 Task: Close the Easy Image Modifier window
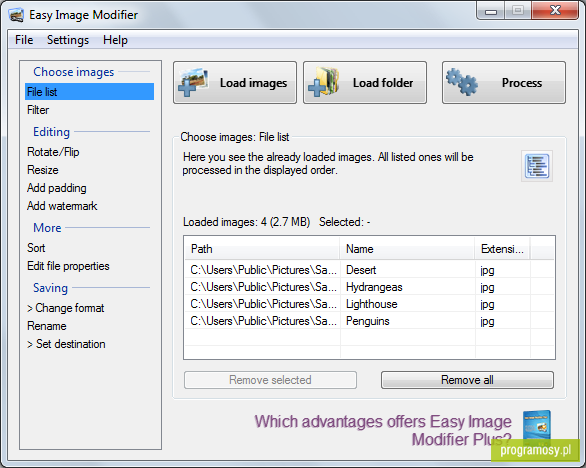555,11
